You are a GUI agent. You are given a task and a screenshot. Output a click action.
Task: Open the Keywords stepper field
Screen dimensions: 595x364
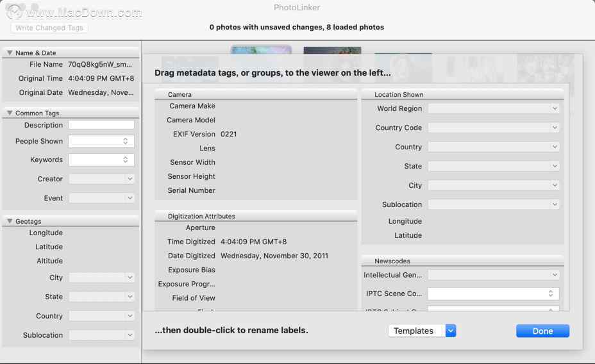pos(101,160)
